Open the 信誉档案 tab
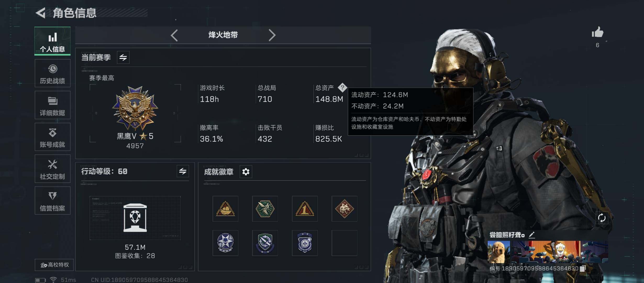Viewport: 644px width, 283px height. [53, 200]
